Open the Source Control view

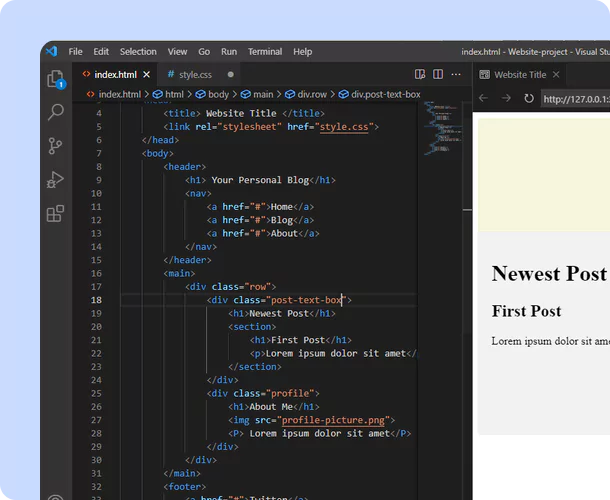pyautogui.click(x=56, y=146)
